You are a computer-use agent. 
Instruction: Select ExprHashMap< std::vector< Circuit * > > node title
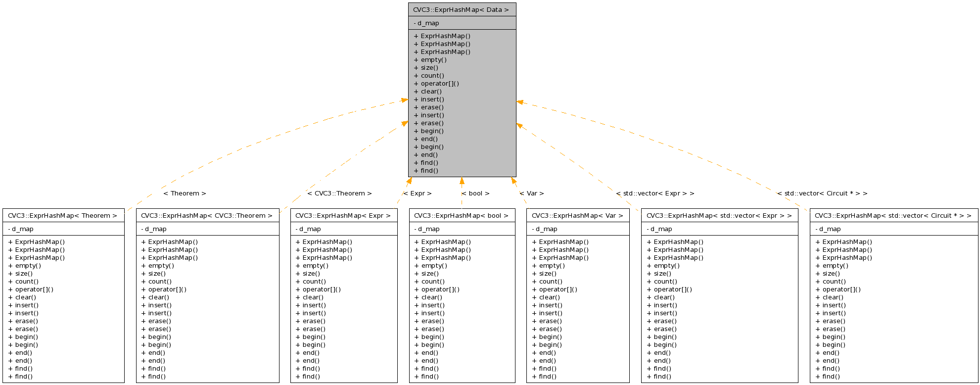[x=893, y=216]
